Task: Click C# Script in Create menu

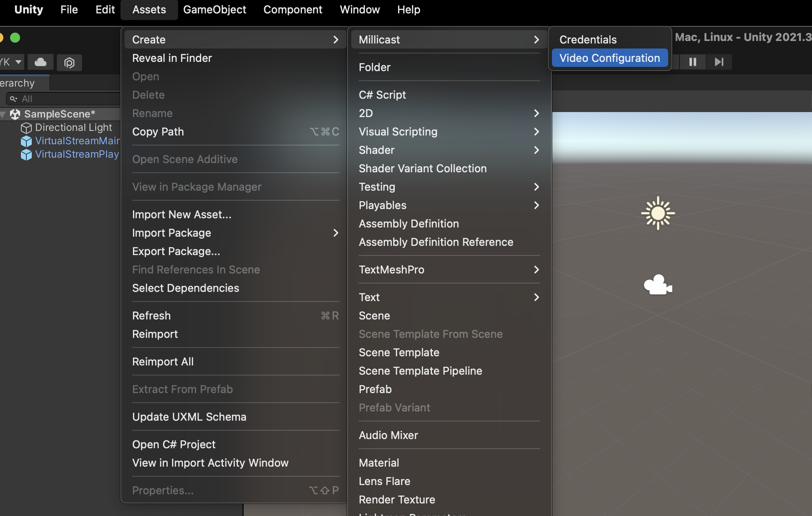Action: click(x=382, y=95)
